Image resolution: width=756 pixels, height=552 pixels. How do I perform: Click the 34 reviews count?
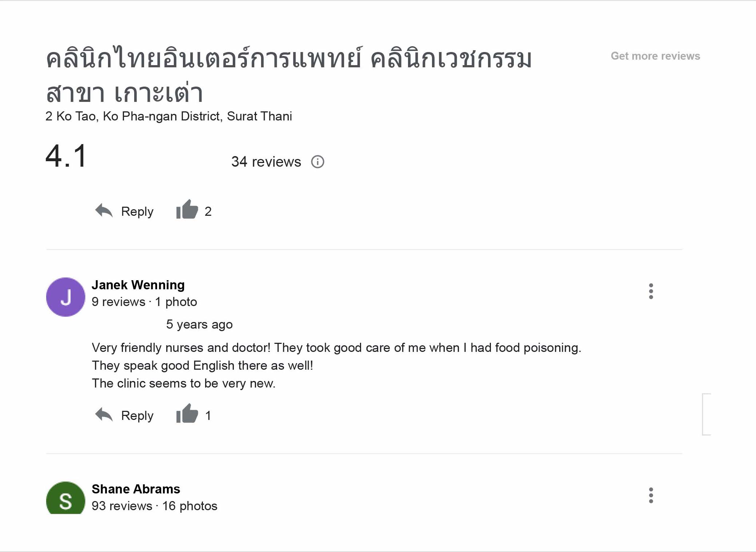click(x=266, y=162)
